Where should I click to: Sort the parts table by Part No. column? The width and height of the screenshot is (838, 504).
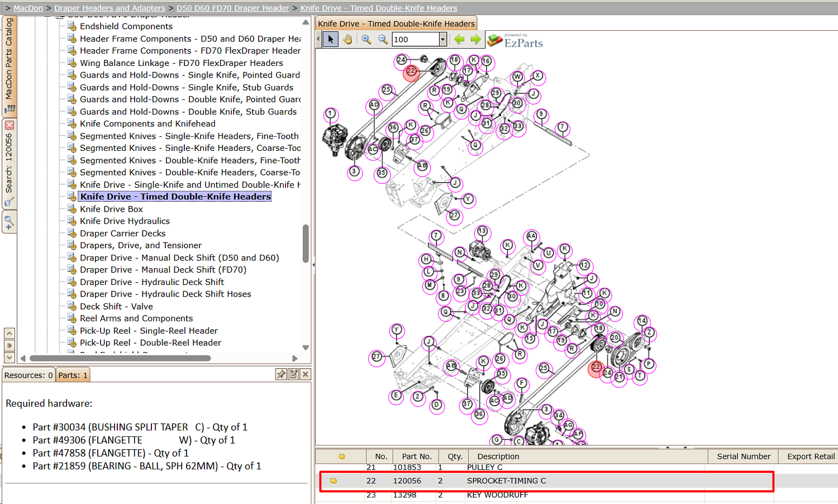[417, 457]
